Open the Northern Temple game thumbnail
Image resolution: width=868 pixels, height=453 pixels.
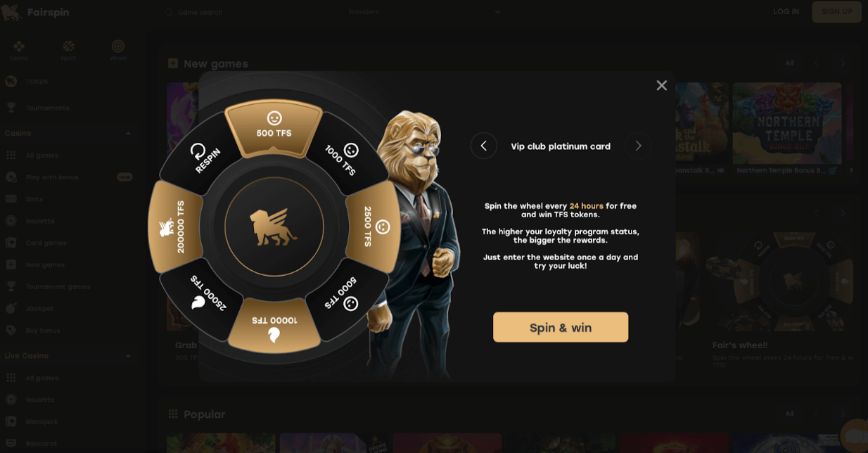click(786, 124)
